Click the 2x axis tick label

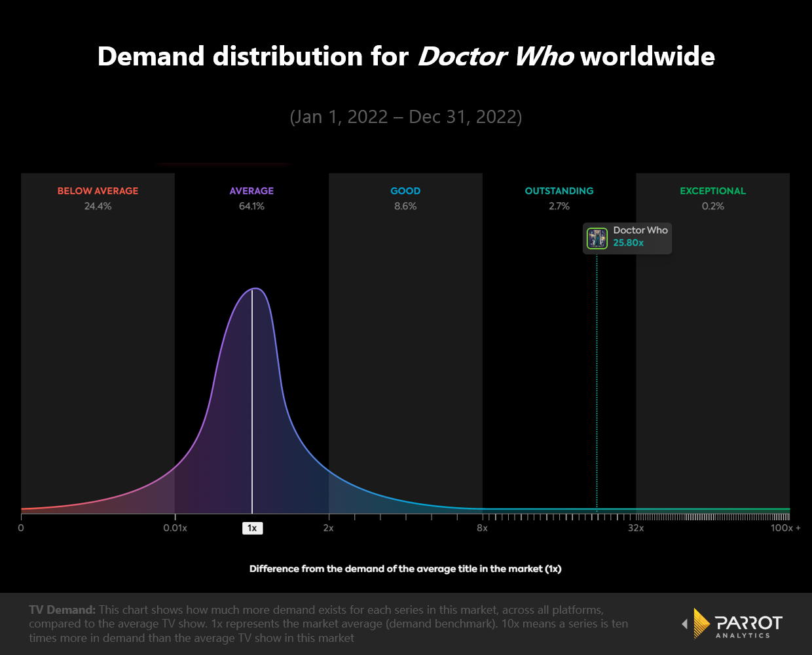click(329, 528)
